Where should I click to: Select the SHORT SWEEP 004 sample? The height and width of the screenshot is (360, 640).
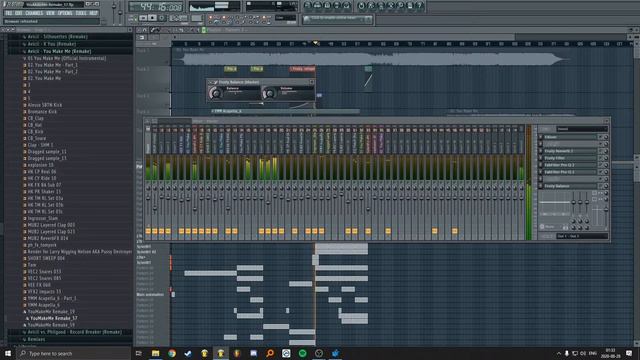pyautogui.click(x=46, y=258)
